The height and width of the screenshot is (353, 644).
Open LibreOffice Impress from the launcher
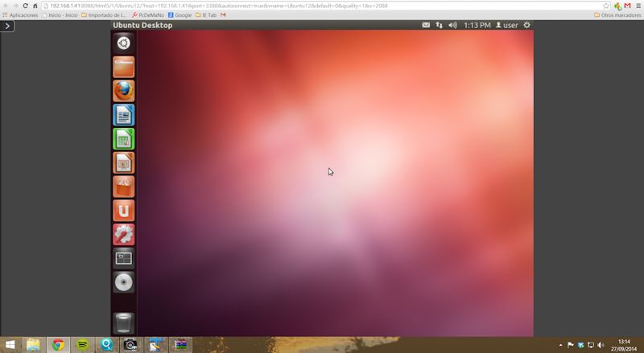pyautogui.click(x=124, y=162)
